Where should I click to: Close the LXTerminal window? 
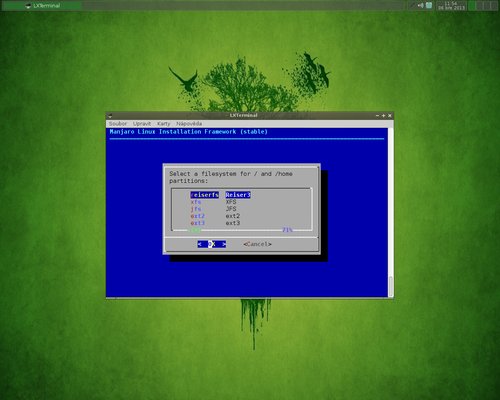(x=390, y=115)
